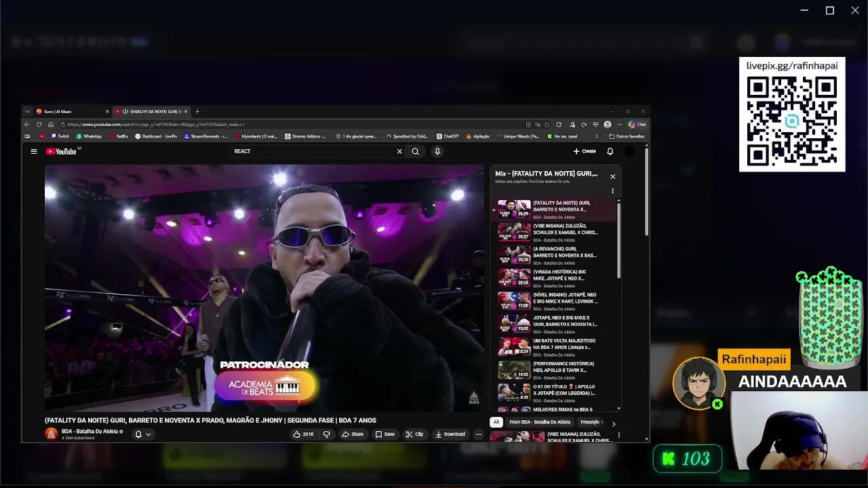The image size is (868, 488).
Task: Click the video player to pause
Action: [264, 287]
